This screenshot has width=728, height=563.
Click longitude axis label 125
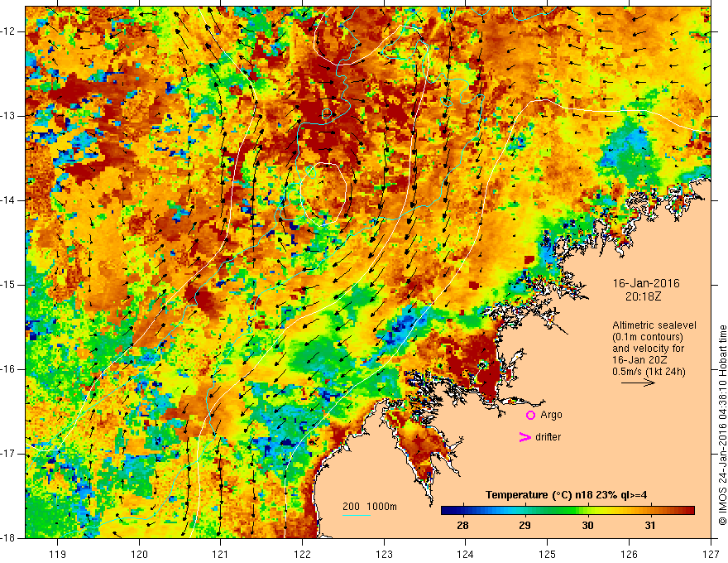[x=548, y=554]
